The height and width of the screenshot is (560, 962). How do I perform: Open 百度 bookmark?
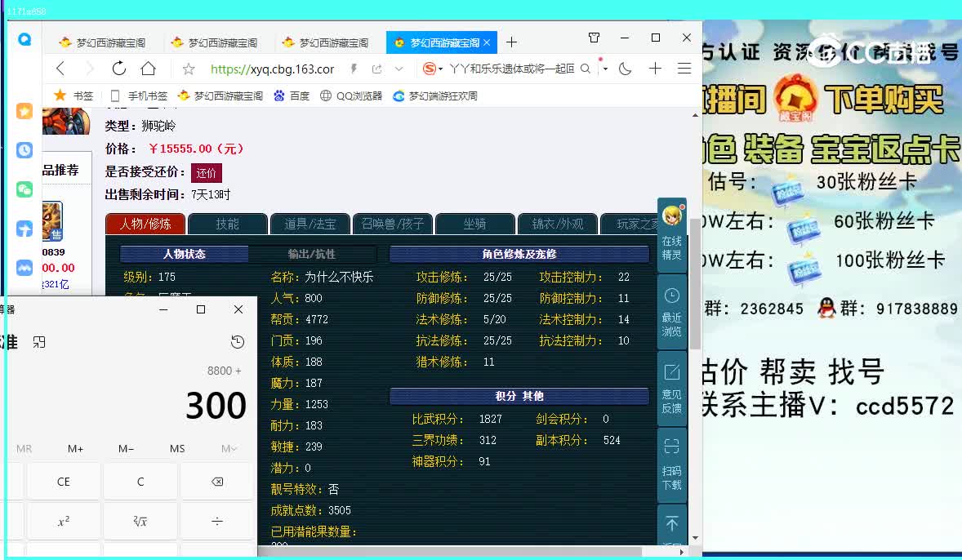click(292, 96)
